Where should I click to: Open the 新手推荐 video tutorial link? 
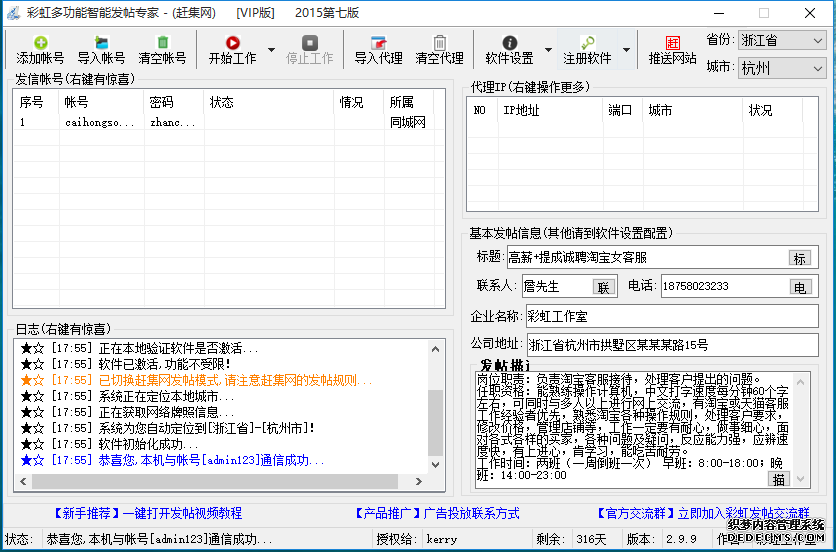pos(148,514)
